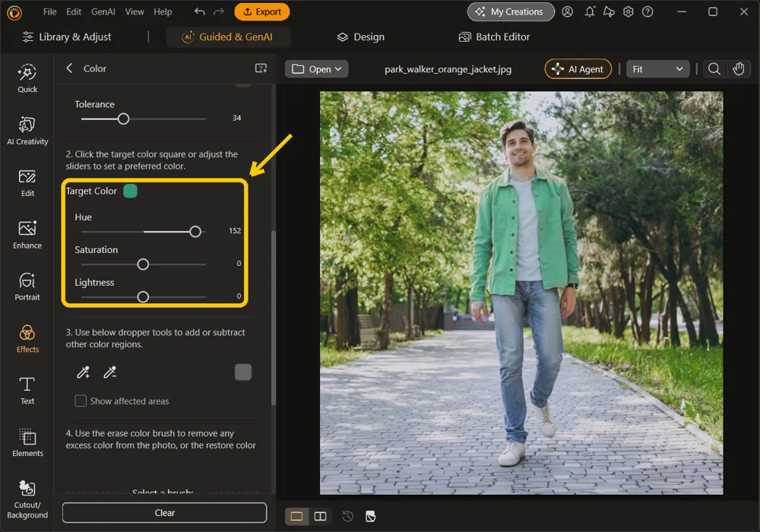The image size is (760, 532).
Task: Click the app logo icon
Action: pyautogui.click(x=14, y=13)
